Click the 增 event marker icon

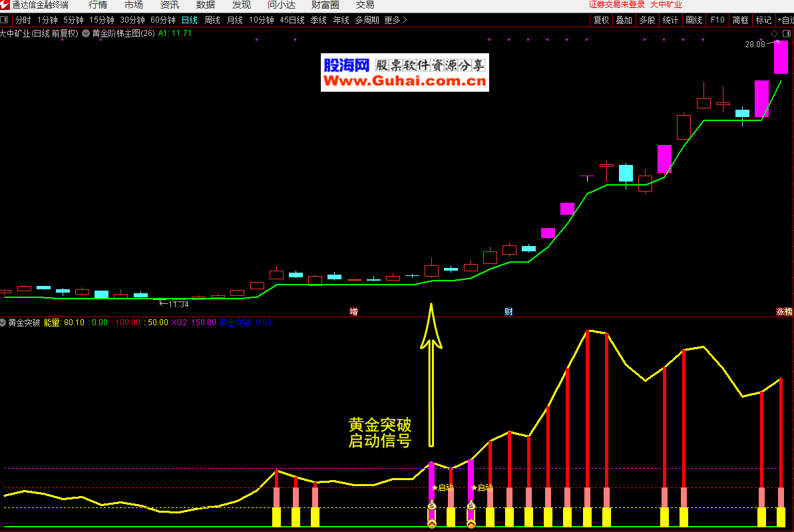[353, 311]
